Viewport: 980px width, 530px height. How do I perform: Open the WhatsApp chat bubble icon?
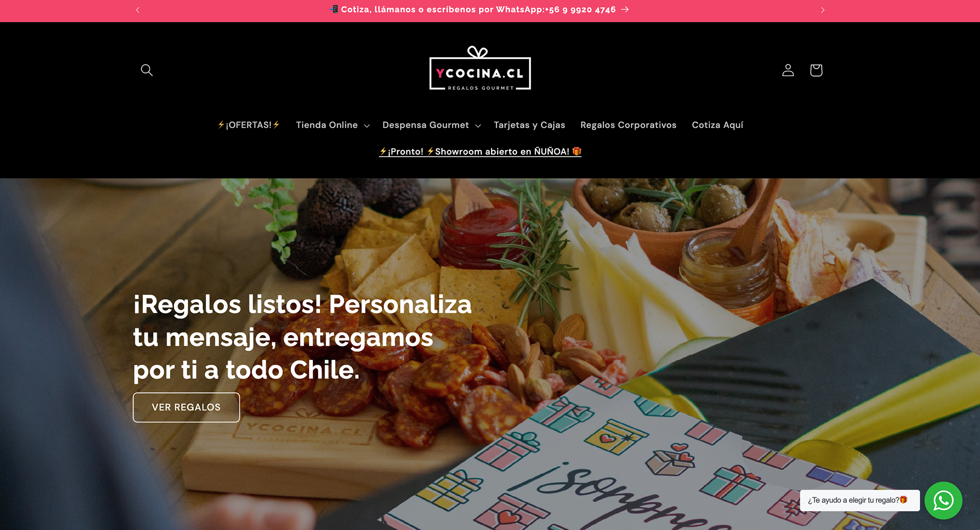943,500
